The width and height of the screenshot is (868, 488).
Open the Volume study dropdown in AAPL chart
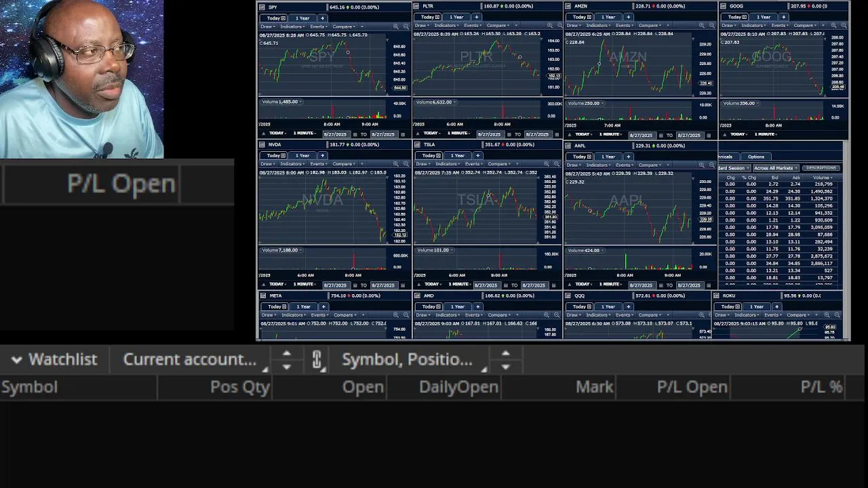click(586, 251)
